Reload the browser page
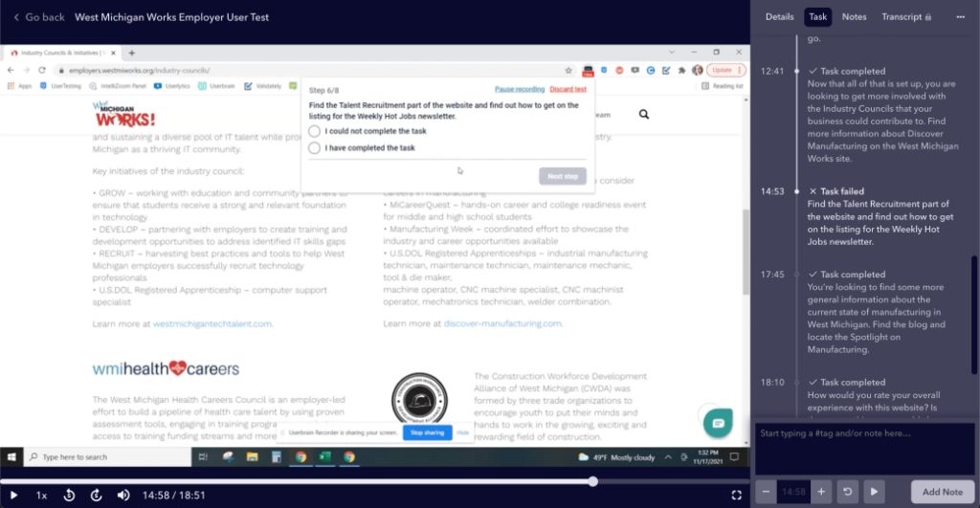 (42, 70)
